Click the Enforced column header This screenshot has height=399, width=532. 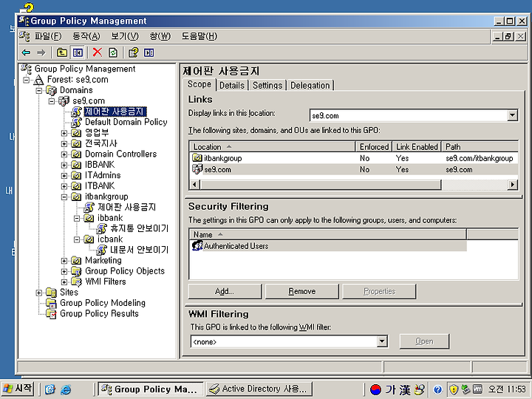374,146
